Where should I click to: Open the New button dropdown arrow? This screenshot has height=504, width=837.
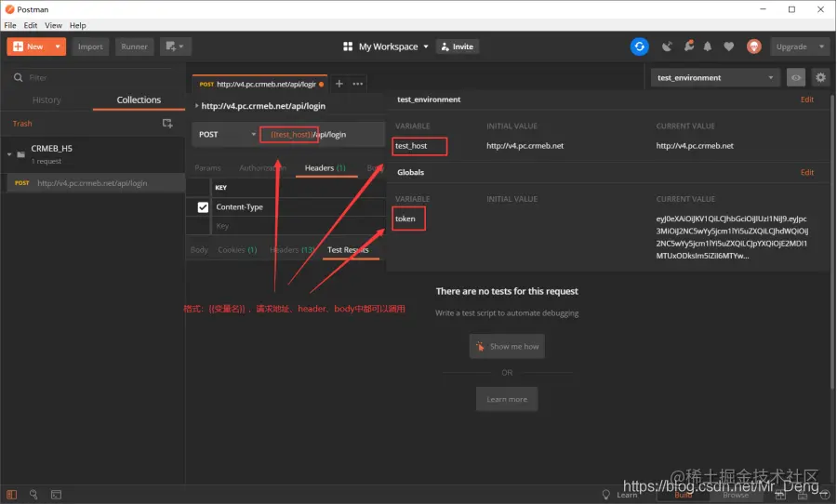tap(58, 46)
